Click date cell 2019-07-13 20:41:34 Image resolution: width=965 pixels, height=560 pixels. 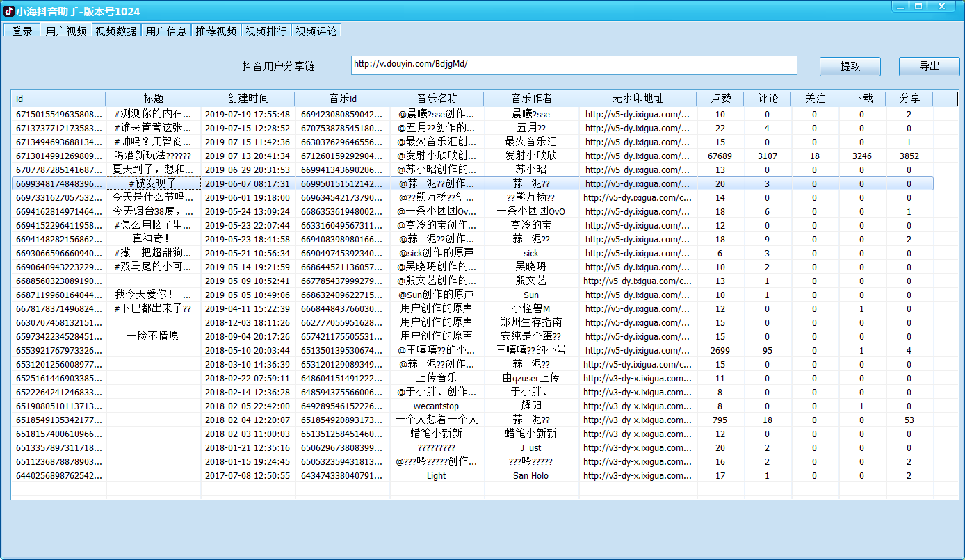[248, 156]
